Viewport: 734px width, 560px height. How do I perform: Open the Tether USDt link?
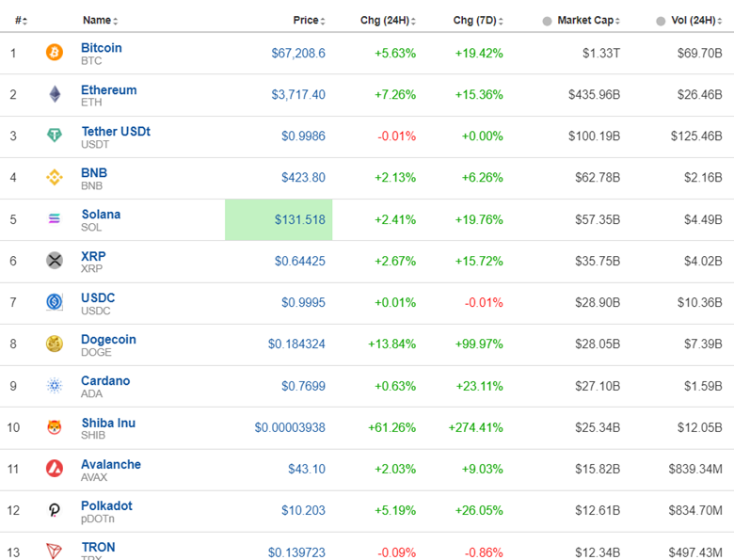coord(116,131)
